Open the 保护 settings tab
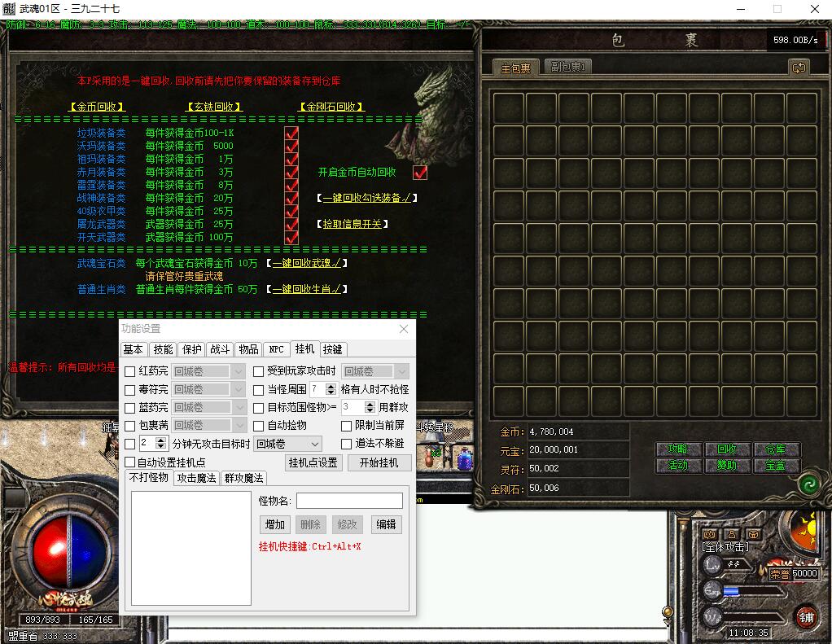The width and height of the screenshot is (832, 644). [x=192, y=349]
